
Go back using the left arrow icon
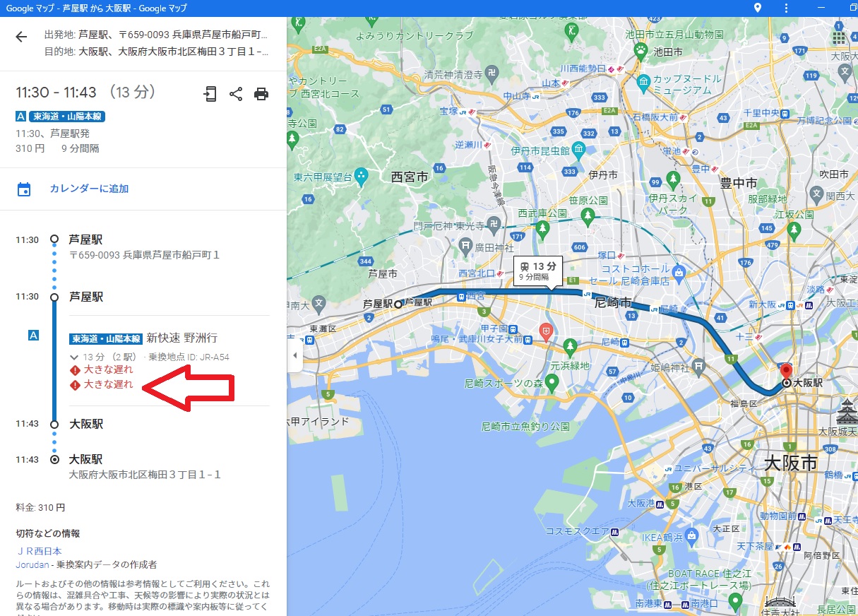click(x=21, y=37)
